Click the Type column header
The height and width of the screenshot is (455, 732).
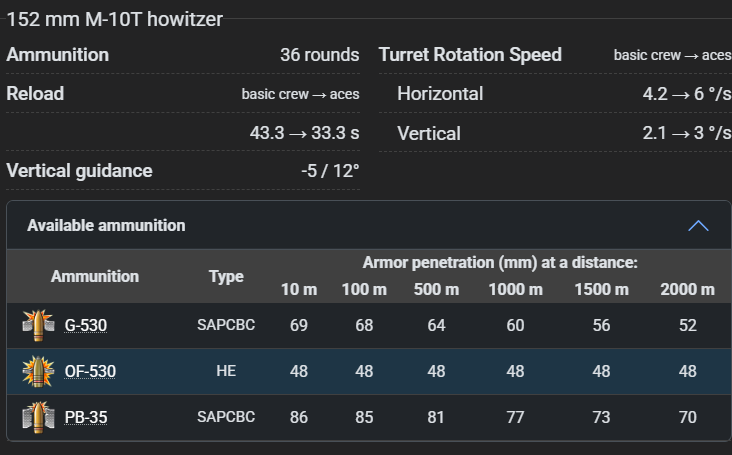click(226, 276)
